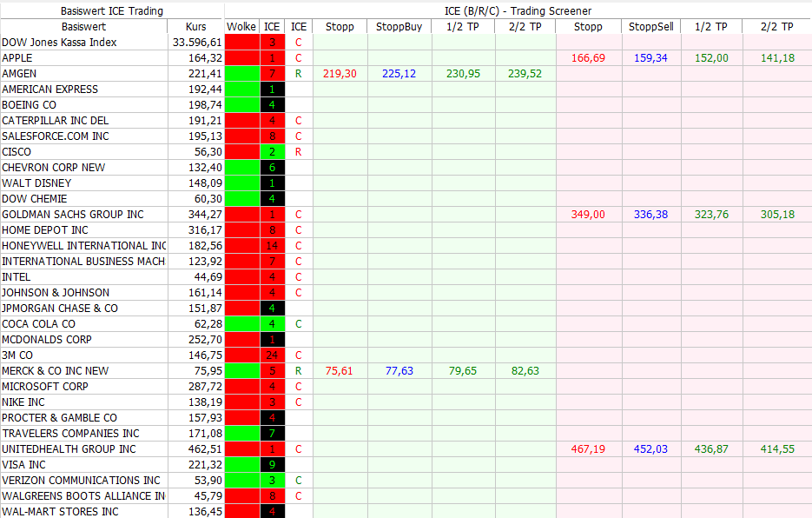Click INTERNATIONAL BUSINESS MACH row

[83, 262]
